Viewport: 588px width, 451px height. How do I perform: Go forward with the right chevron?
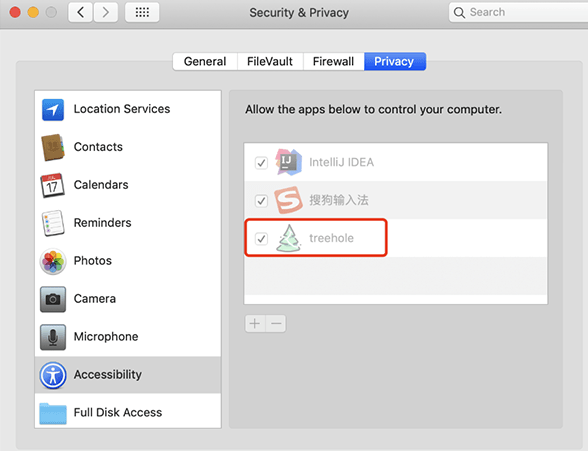point(106,12)
